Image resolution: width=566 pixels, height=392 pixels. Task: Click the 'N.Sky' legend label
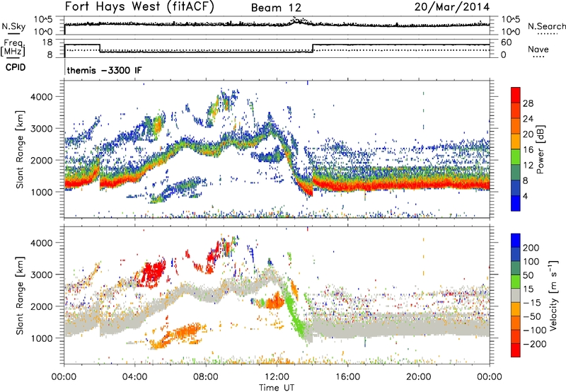click(13, 26)
